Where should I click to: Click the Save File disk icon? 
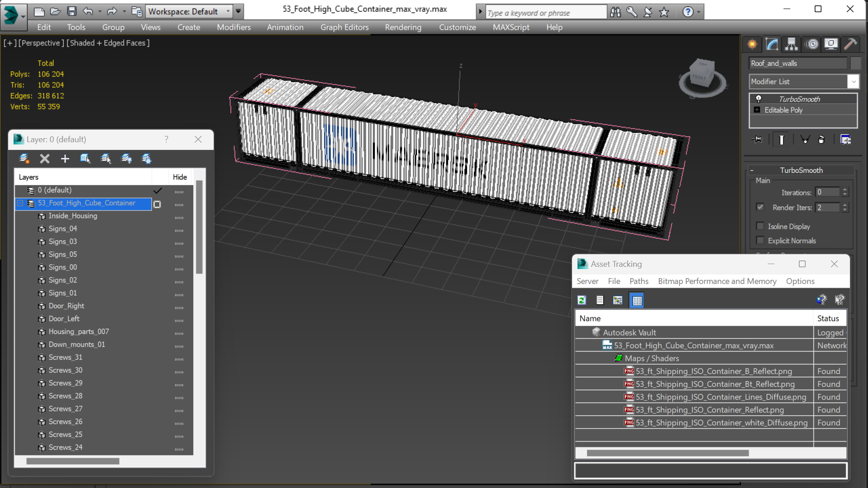point(71,11)
